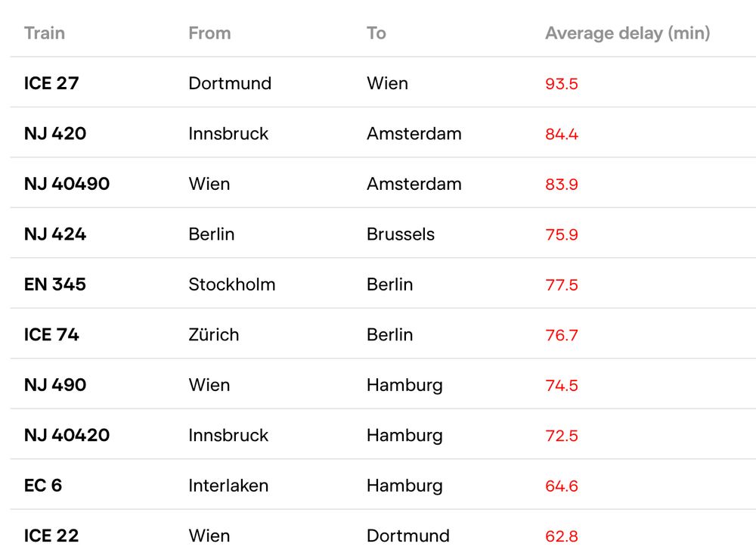Open the NJ 424 train row
Viewport: 756px width, 559px height.
[383, 234]
